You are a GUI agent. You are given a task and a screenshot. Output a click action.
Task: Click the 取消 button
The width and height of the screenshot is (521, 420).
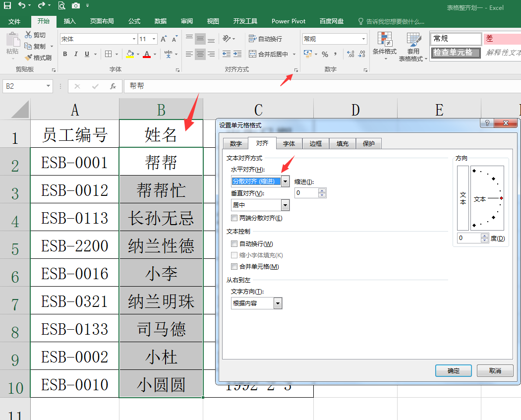click(495, 370)
